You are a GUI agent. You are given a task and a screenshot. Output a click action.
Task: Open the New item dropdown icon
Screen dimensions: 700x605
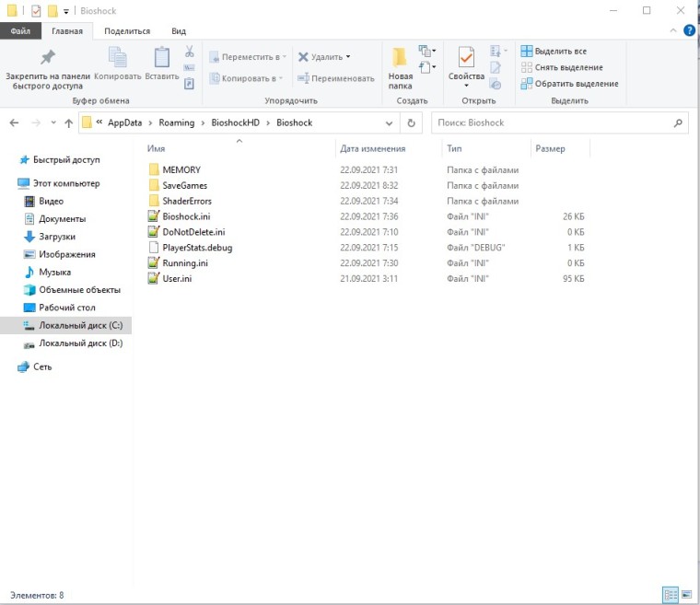[427, 51]
